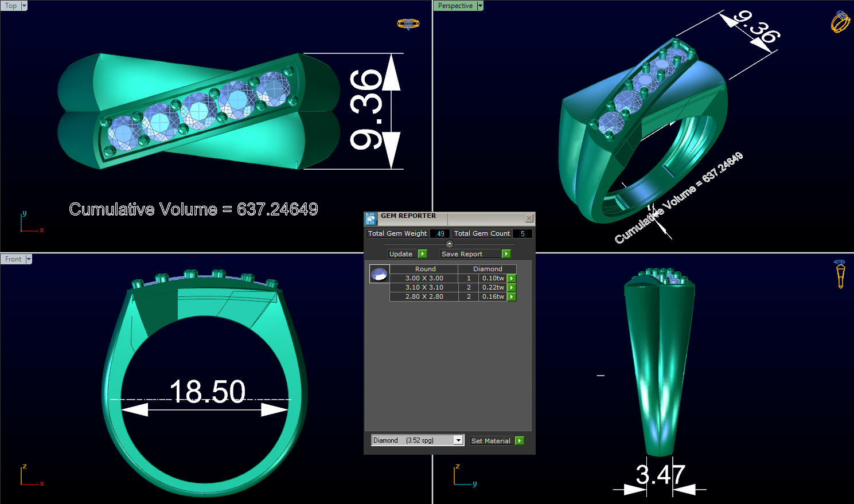This screenshot has height=504, width=854.
Task: Click the green arrow on the 0.22tw gem row
Action: coord(511,287)
